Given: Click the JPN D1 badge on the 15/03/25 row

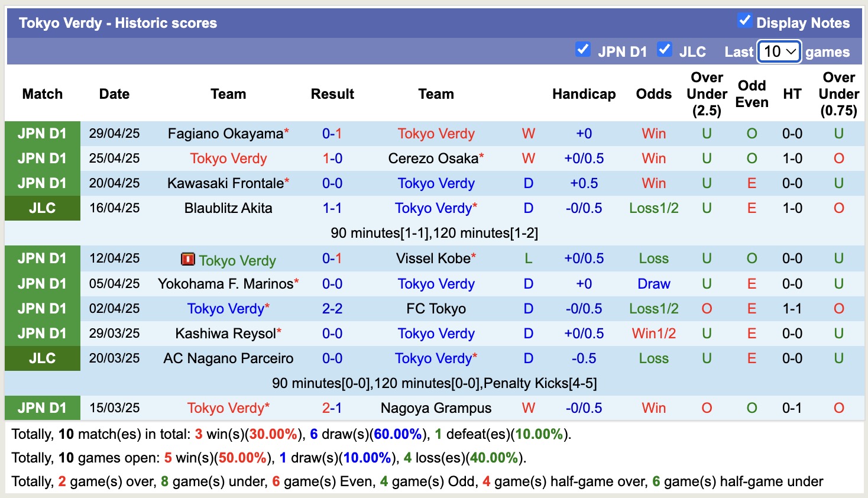Looking at the screenshot, I should pyautogui.click(x=42, y=408).
